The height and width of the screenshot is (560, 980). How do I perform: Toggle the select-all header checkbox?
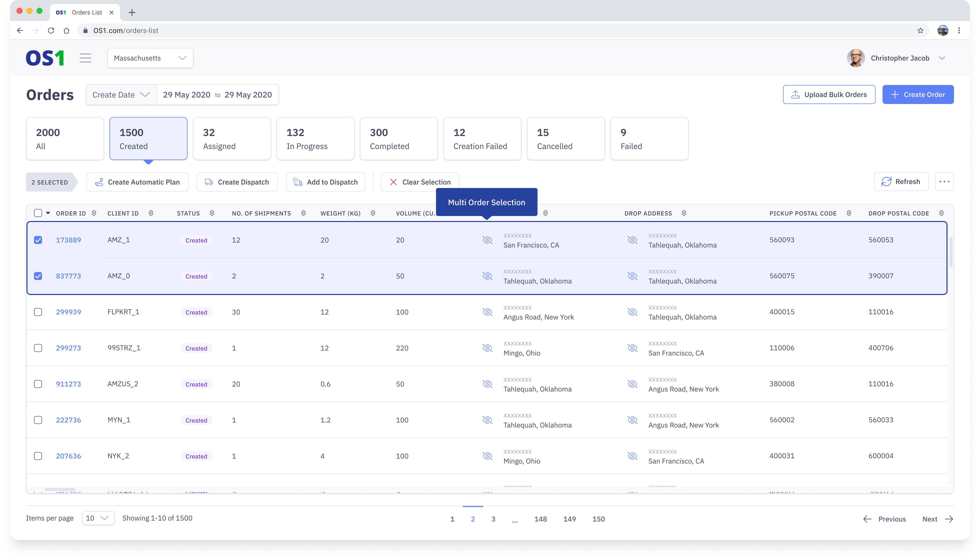(x=38, y=213)
